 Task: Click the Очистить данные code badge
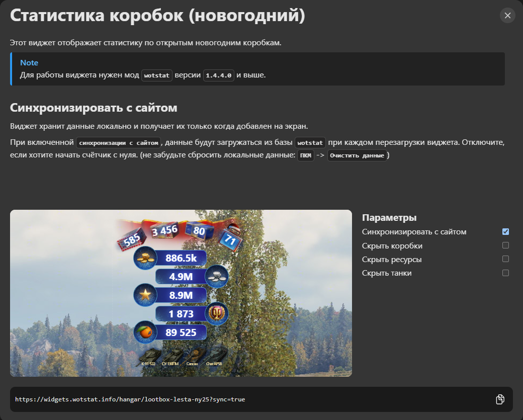[x=357, y=155]
